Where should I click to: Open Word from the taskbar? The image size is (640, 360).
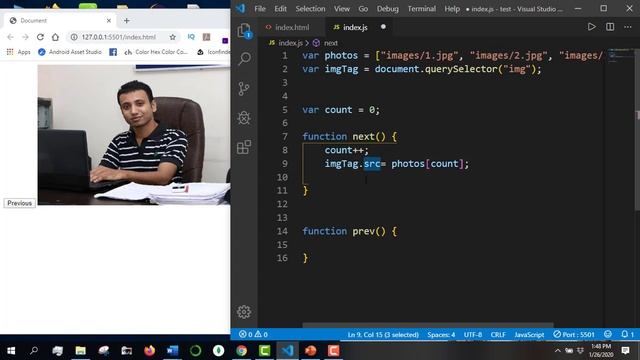[x=172, y=351]
